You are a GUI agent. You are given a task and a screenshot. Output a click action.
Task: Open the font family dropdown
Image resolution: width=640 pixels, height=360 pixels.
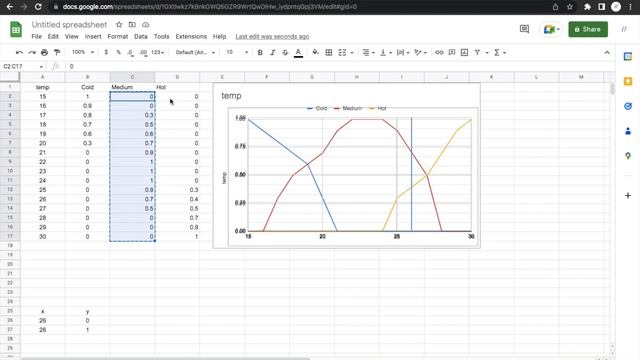(x=195, y=52)
